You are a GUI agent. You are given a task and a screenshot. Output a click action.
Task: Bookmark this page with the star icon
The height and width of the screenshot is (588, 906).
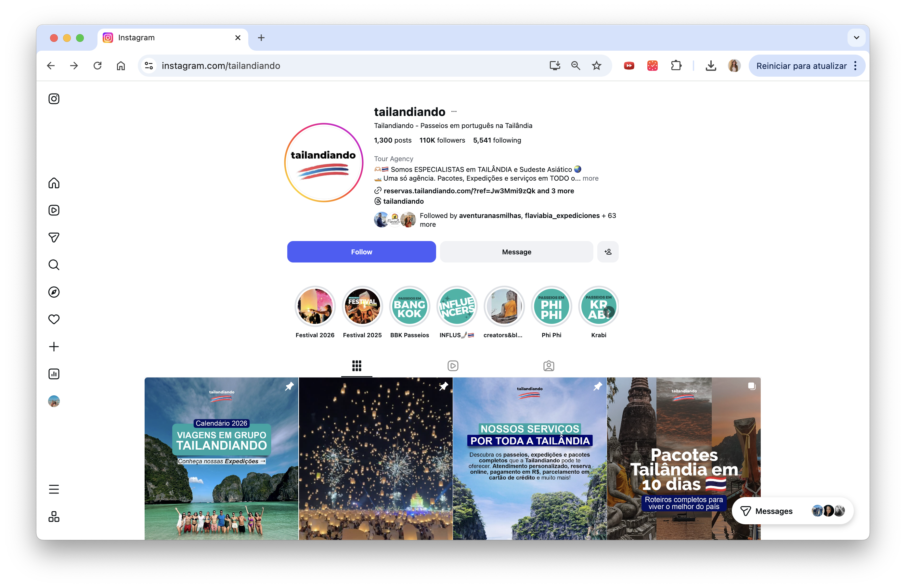point(597,66)
